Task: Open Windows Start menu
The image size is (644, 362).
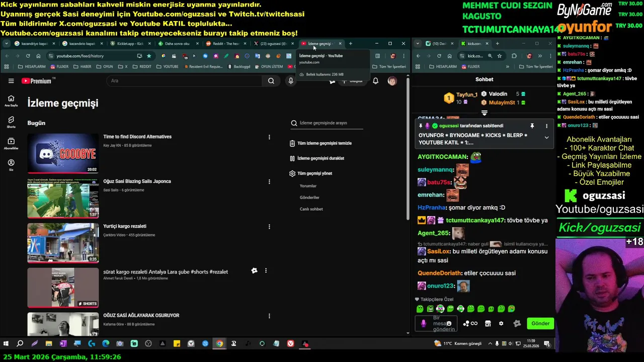Action: pyautogui.click(x=6, y=344)
